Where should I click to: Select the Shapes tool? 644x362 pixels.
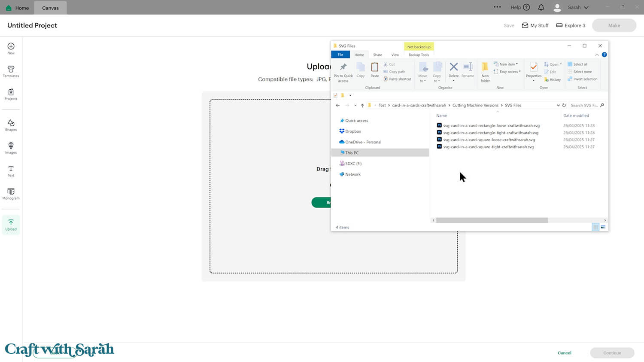[x=11, y=125]
